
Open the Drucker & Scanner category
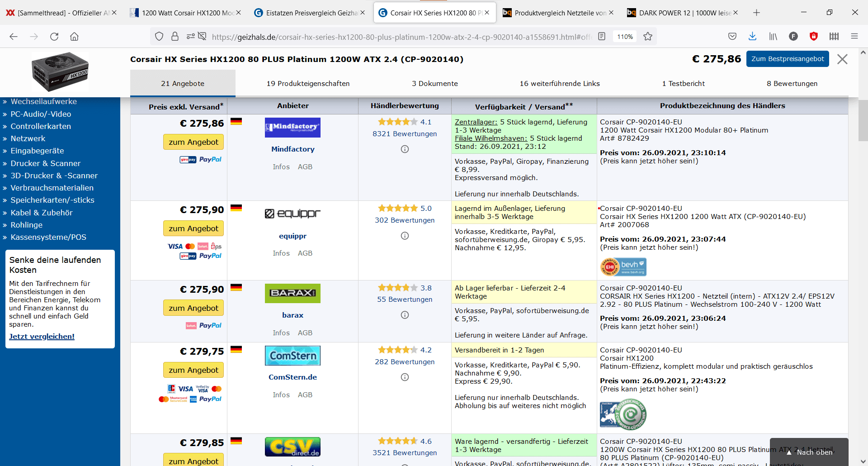pyautogui.click(x=46, y=163)
